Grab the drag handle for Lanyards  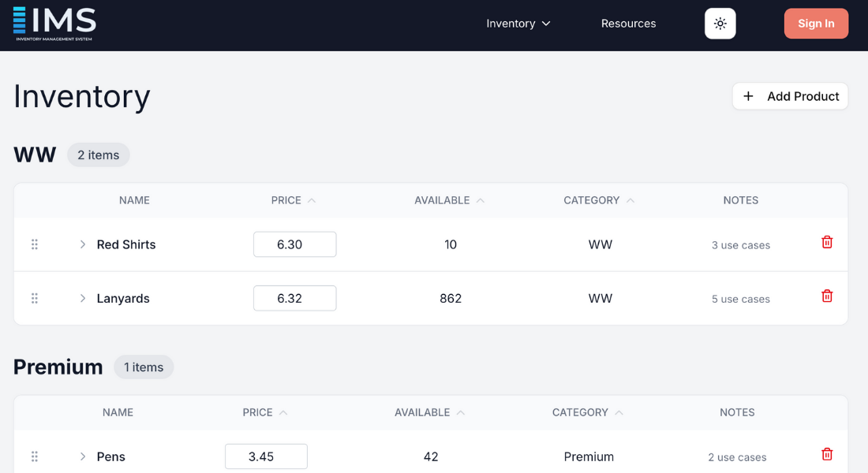35,298
